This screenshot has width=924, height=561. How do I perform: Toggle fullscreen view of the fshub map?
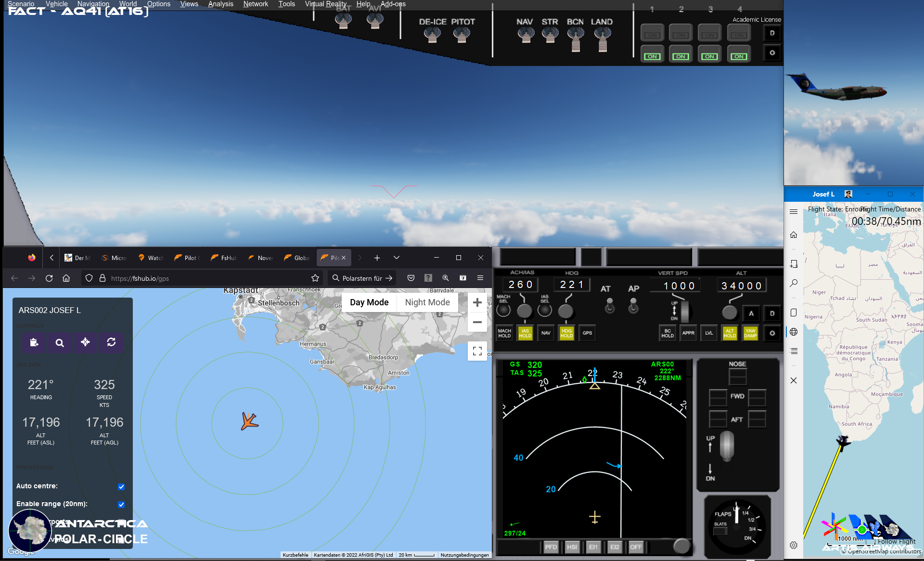click(x=477, y=351)
